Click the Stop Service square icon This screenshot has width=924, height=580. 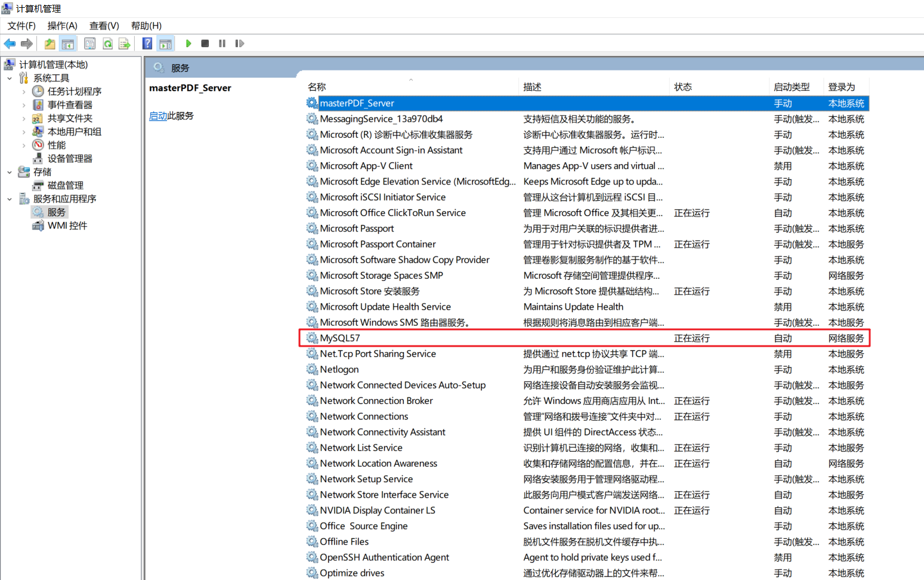tap(205, 44)
